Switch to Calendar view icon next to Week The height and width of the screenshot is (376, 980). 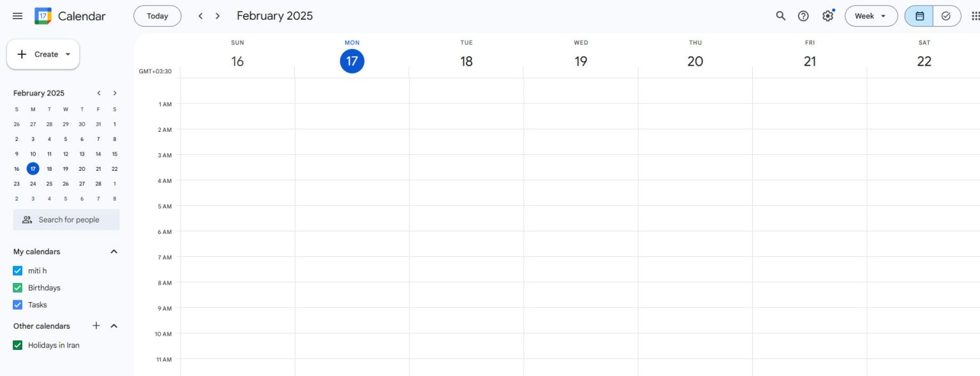(918, 15)
